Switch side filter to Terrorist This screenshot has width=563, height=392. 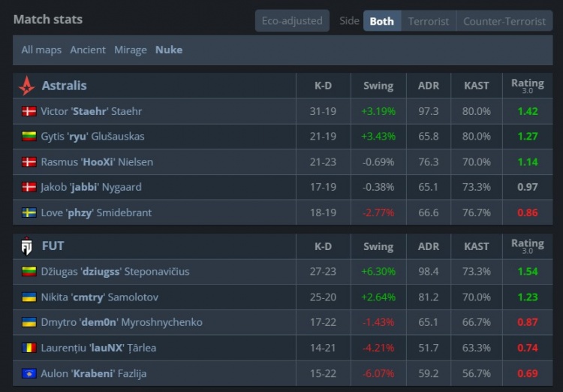click(x=429, y=21)
